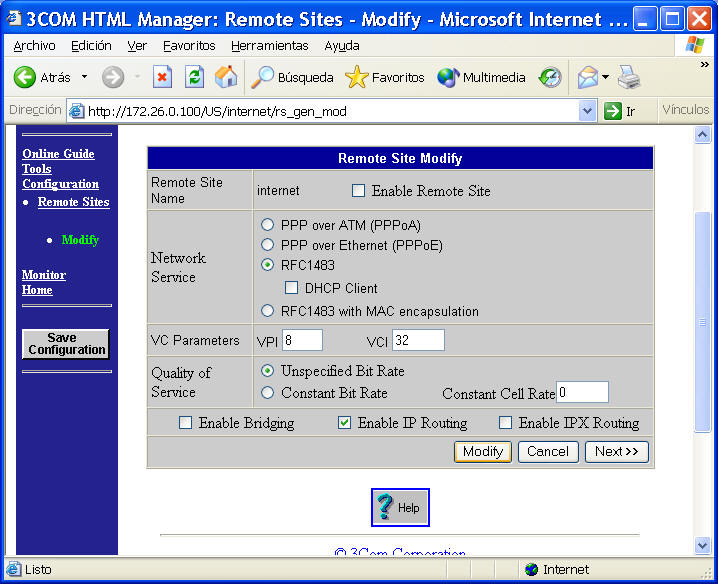Open the Favoritos menu
The image size is (718, 584).
(x=189, y=46)
